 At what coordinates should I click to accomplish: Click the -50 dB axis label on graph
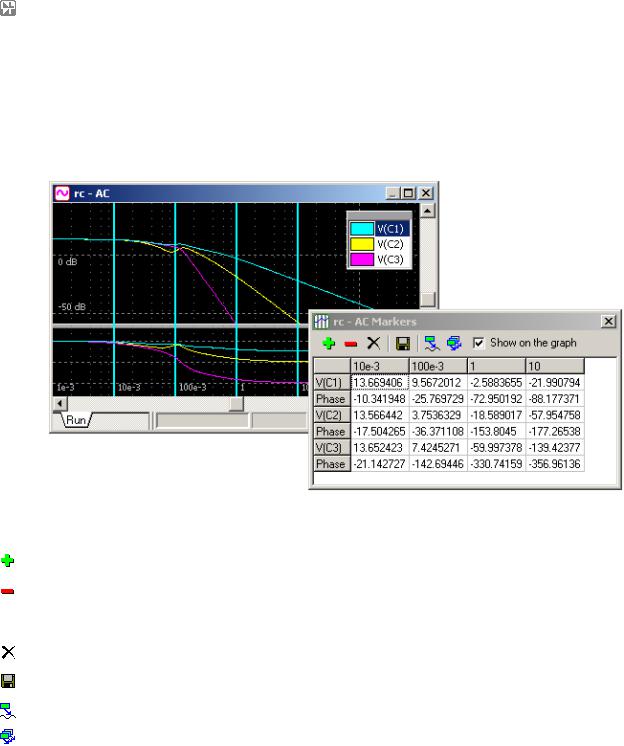tap(72, 307)
